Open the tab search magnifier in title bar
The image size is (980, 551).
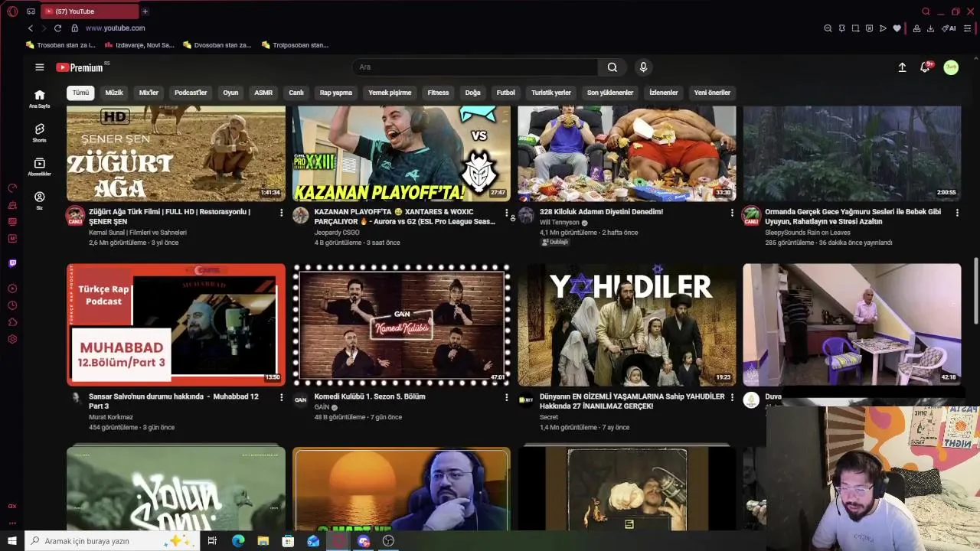(926, 11)
